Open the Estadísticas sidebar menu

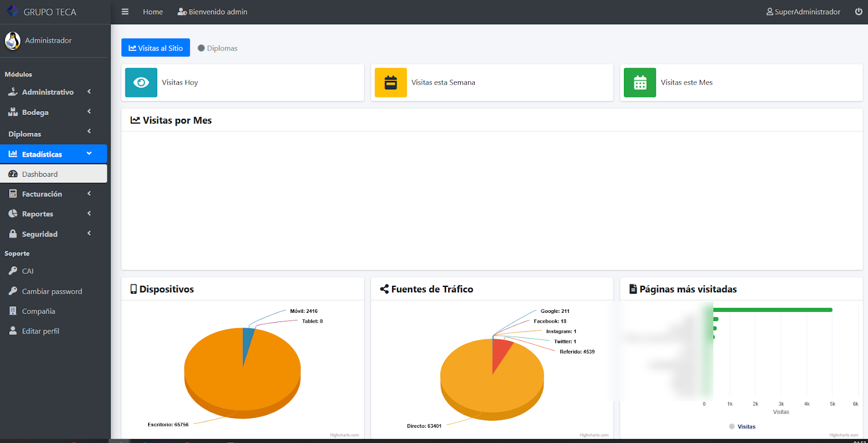(x=54, y=154)
